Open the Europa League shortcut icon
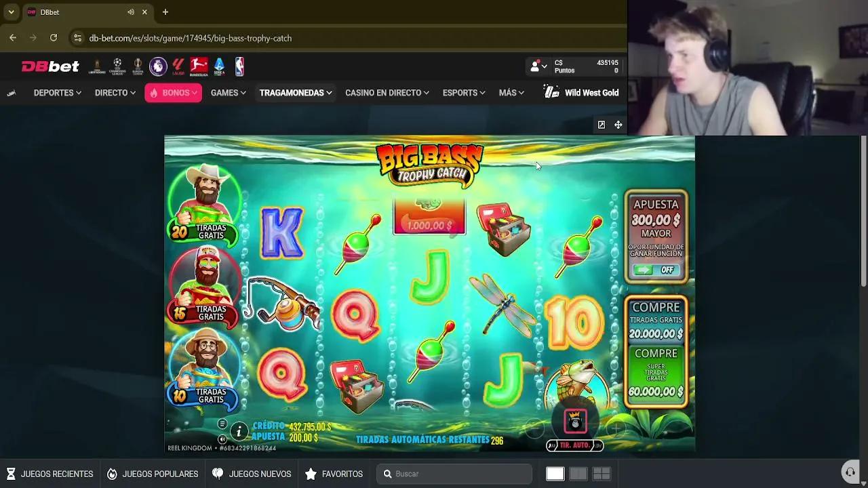The height and width of the screenshot is (488, 868). (x=138, y=66)
